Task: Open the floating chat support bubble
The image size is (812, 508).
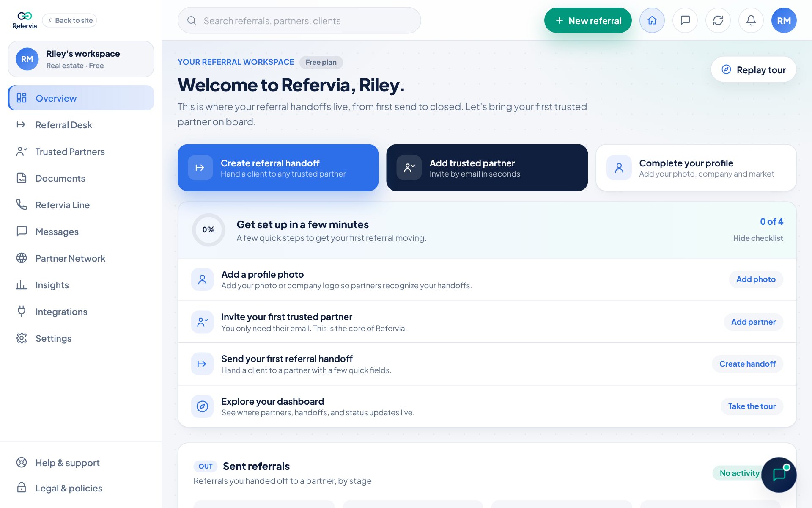Action: (779, 475)
